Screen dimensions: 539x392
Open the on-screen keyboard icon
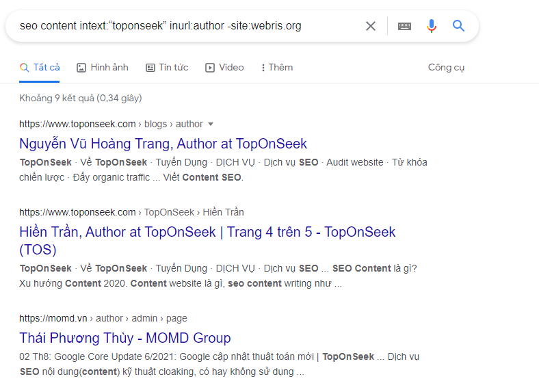pos(404,26)
